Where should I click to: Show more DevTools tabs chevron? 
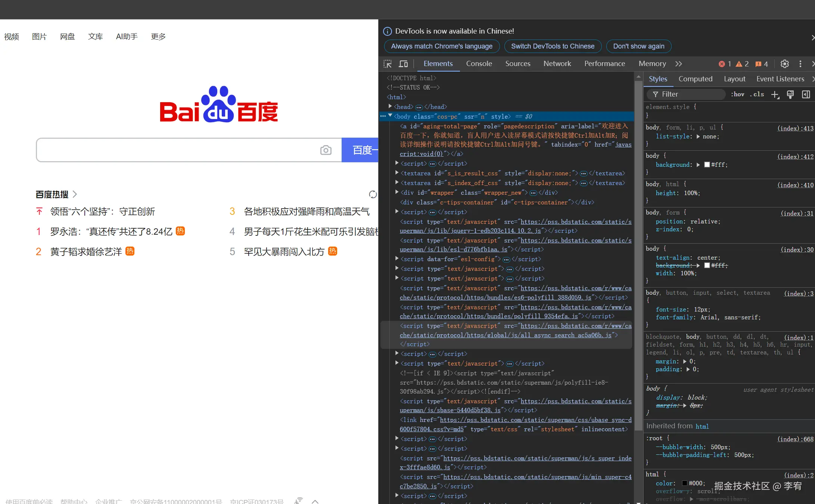678,64
